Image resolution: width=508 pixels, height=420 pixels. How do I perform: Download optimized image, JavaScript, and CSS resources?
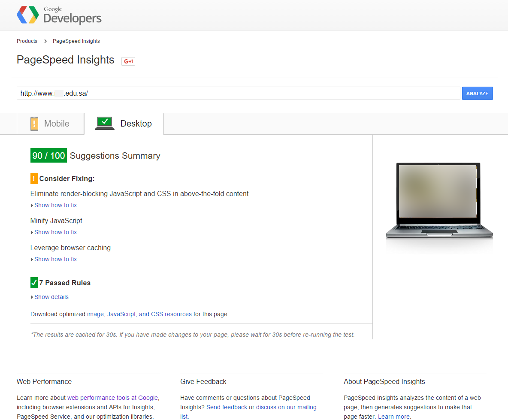139,314
